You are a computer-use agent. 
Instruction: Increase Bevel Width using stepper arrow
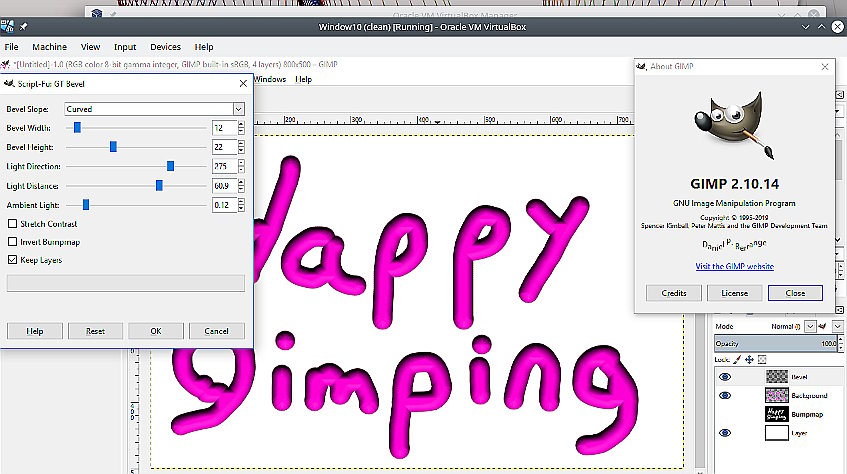[241, 125]
